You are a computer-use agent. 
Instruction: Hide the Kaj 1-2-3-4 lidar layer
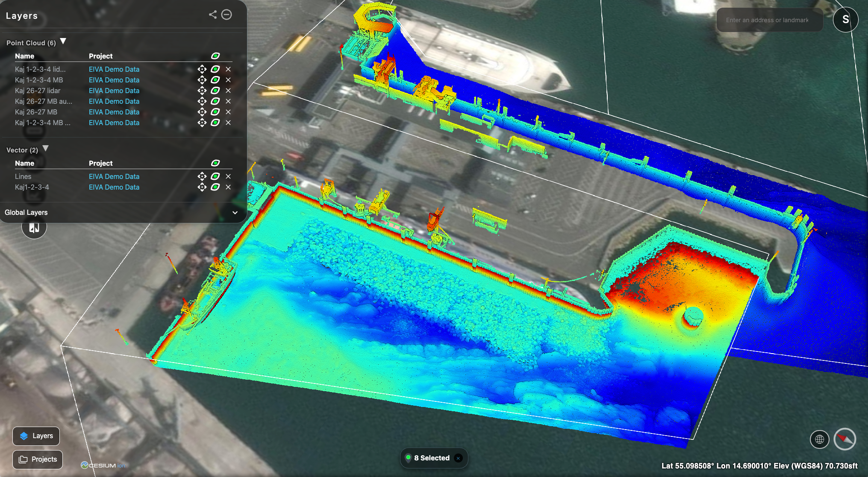pyautogui.click(x=215, y=69)
